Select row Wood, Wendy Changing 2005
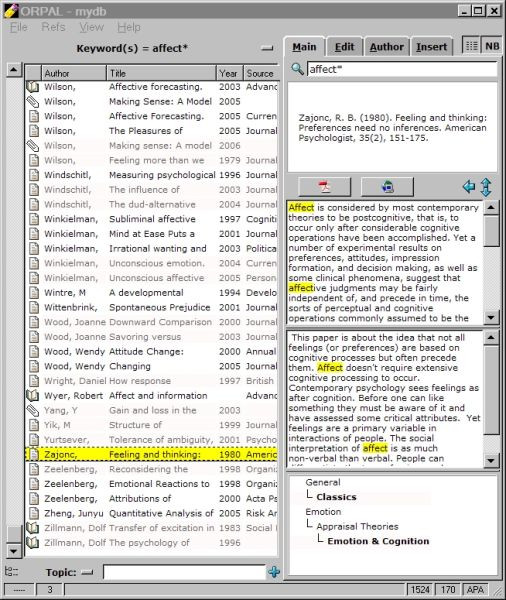Viewport: 506px width, 600px height. coord(152,366)
